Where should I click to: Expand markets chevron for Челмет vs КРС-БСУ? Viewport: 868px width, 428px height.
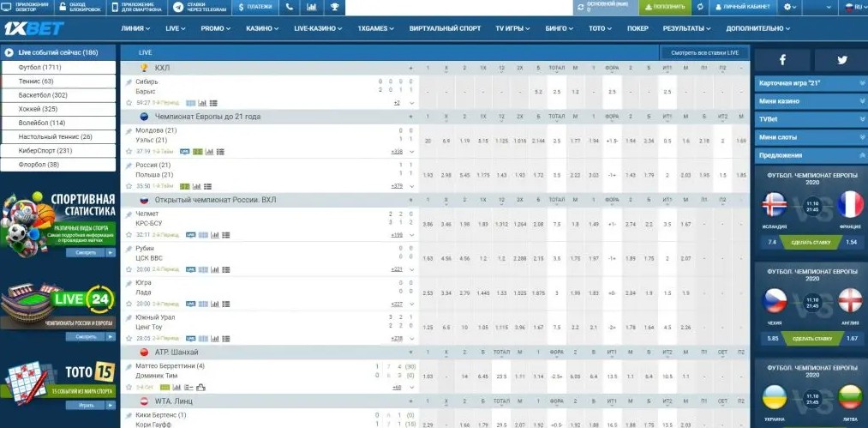tap(411, 235)
